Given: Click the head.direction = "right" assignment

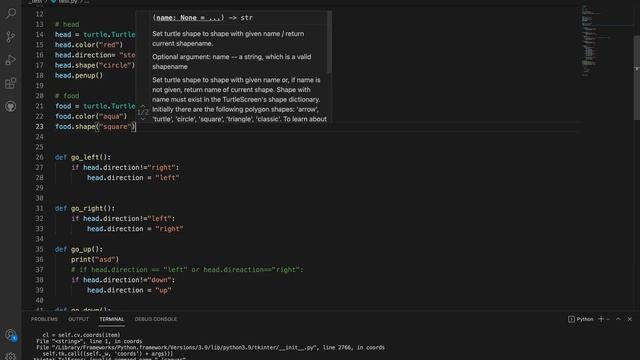Looking at the screenshot, I should click(x=135, y=229).
